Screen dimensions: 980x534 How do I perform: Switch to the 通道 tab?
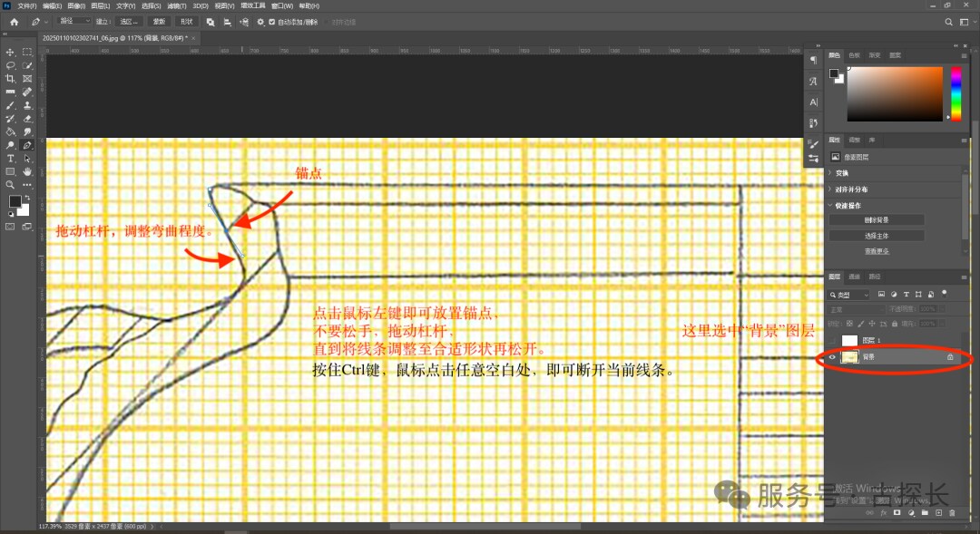[x=855, y=276]
